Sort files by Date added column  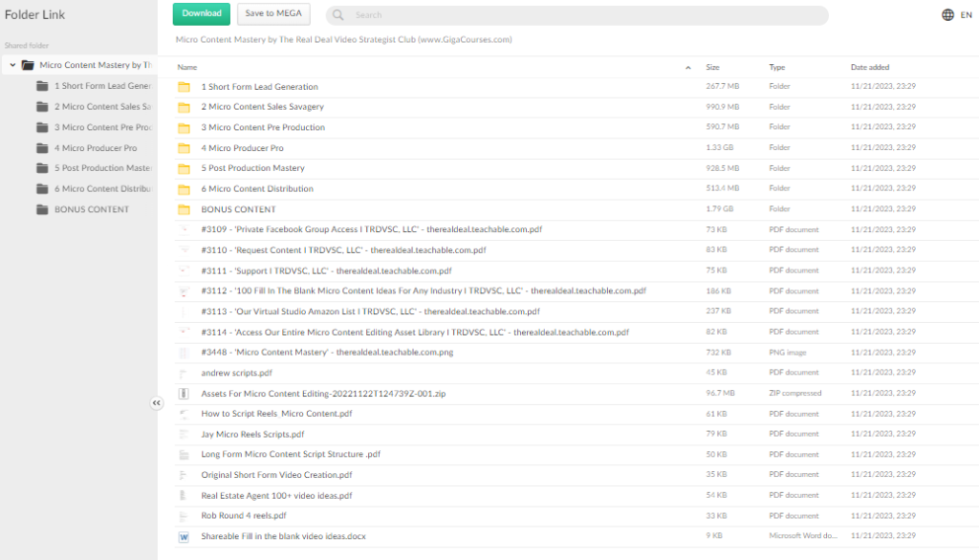tap(869, 68)
